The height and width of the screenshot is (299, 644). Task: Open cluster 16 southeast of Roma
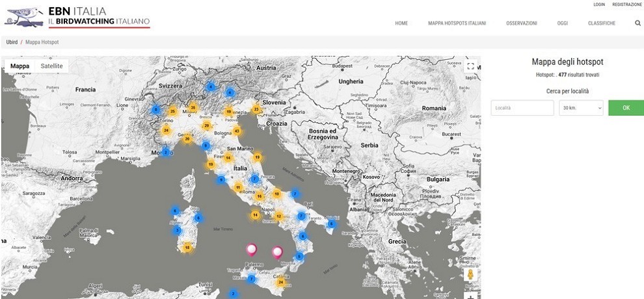coord(259,196)
